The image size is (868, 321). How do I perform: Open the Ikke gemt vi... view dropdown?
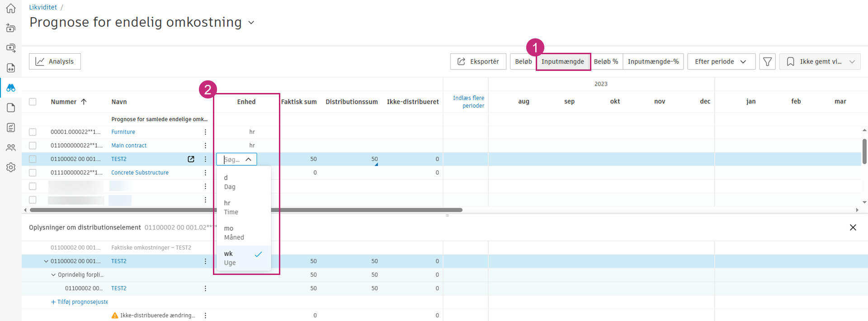click(x=820, y=61)
